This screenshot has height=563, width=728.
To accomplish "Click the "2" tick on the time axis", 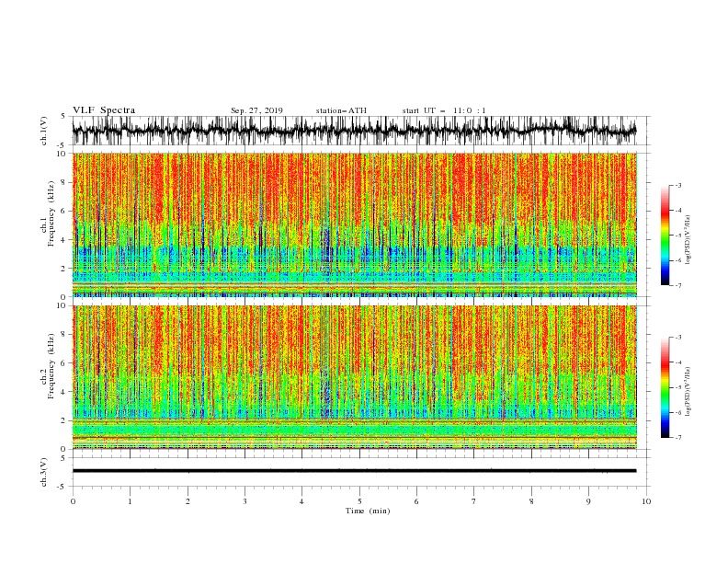I will click(x=188, y=501).
